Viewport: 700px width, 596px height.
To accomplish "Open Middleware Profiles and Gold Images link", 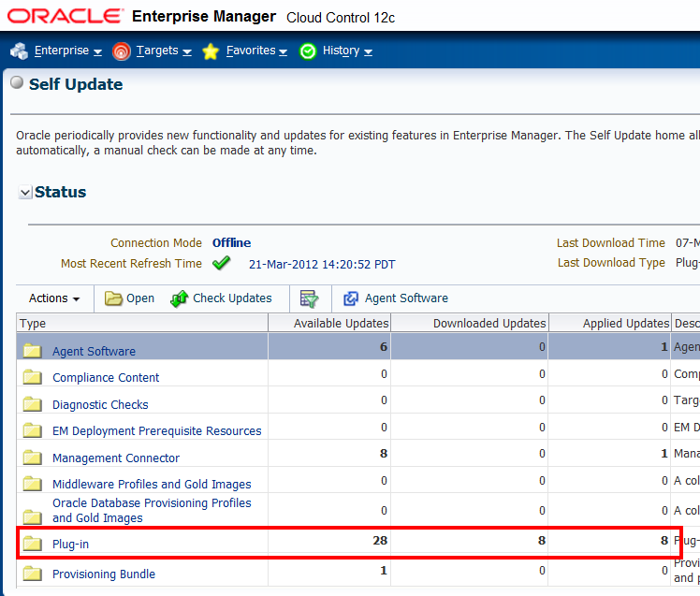I will pyautogui.click(x=152, y=484).
